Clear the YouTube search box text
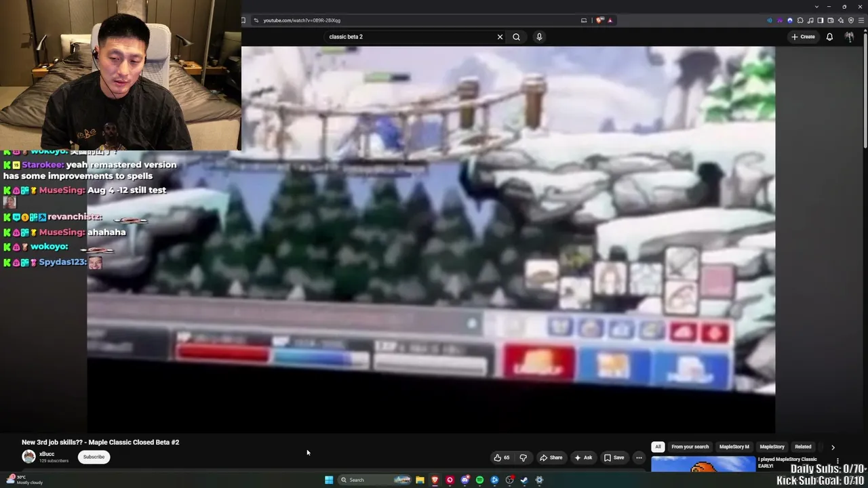 point(500,37)
